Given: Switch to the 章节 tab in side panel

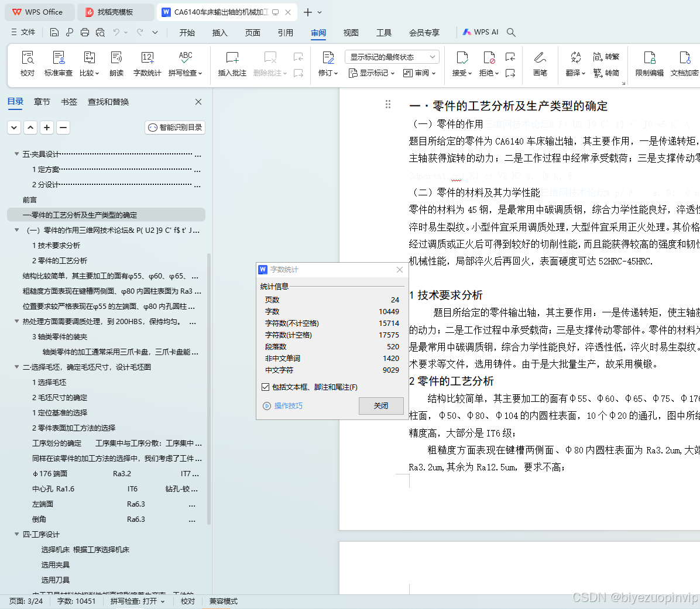Looking at the screenshot, I should tap(42, 102).
